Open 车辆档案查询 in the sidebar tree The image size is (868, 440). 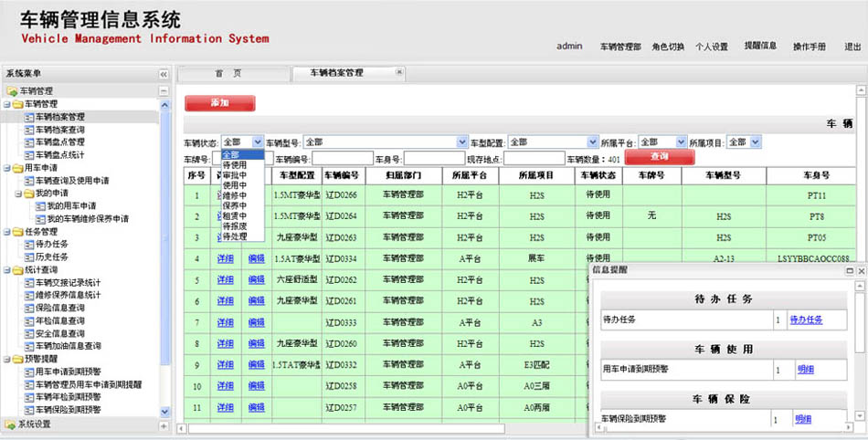coord(59,130)
